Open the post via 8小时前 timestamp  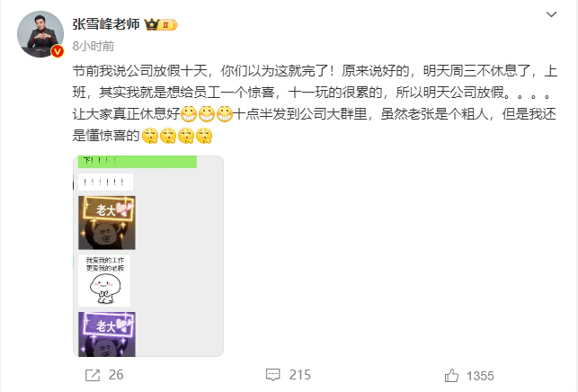tap(93, 46)
